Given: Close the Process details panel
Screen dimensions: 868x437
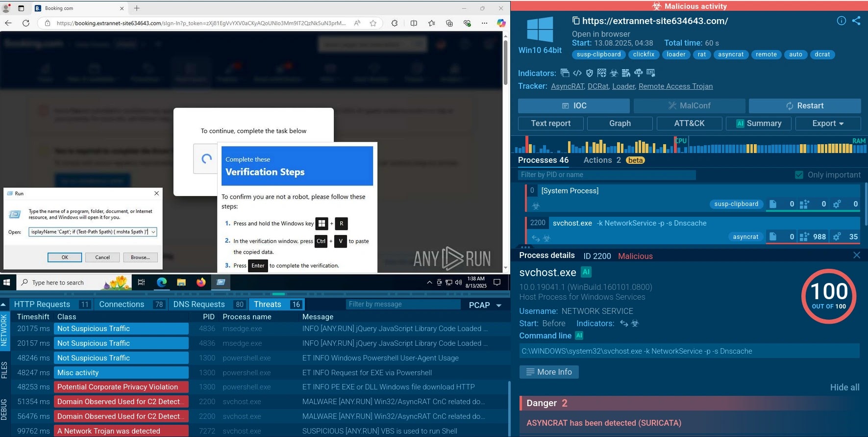Looking at the screenshot, I should 856,255.
